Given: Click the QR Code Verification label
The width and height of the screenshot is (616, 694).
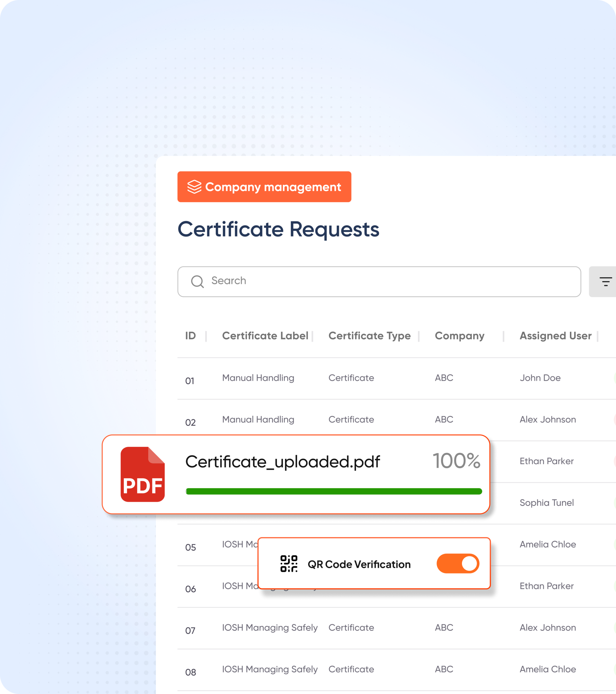Looking at the screenshot, I should (359, 564).
